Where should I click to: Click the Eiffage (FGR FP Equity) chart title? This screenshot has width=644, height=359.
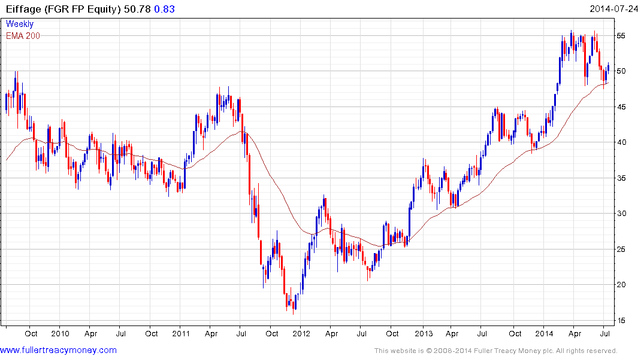tap(64, 9)
